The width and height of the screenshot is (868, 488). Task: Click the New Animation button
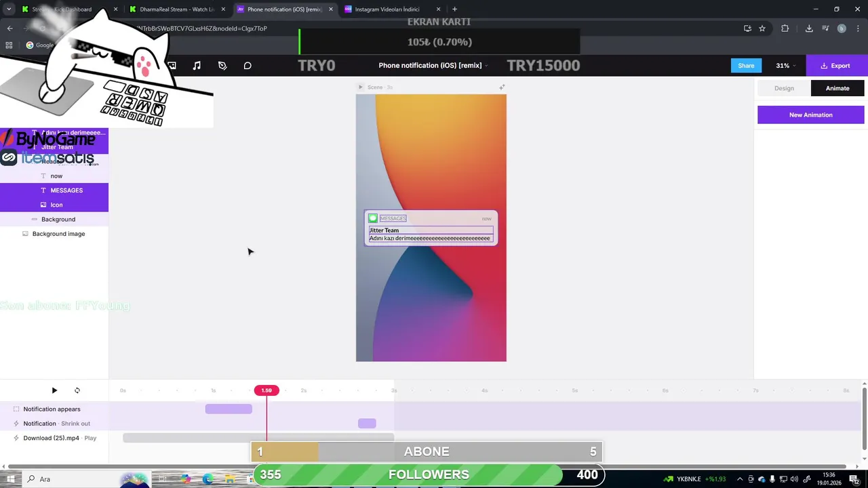[811, 115]
